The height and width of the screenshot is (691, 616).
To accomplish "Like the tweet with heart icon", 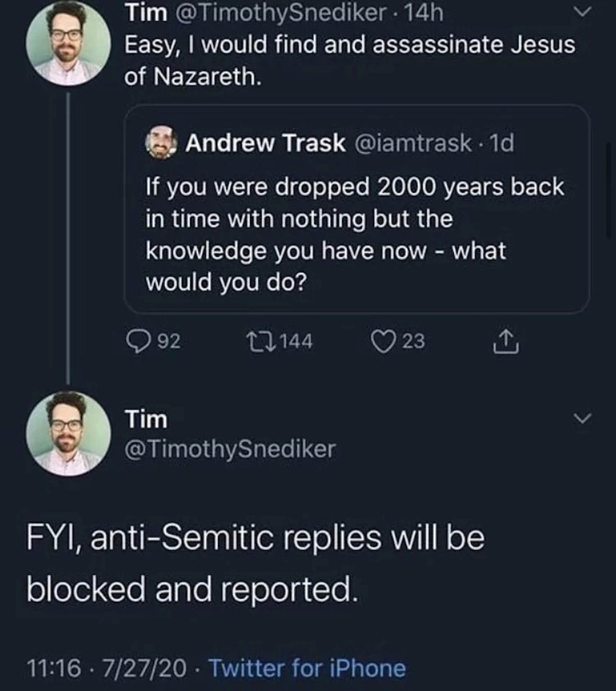I will (x=382, y=342).
